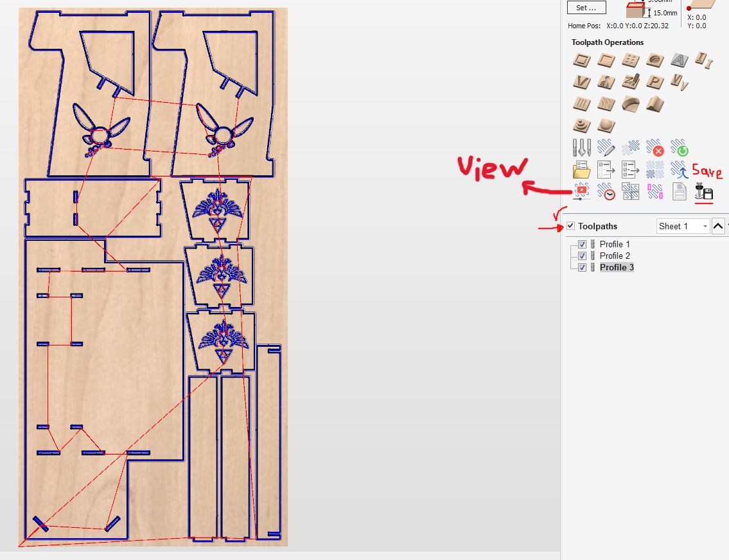Click the Set... material setup button
Viewport: 729px width, 560px height.
tap(586, 8)
